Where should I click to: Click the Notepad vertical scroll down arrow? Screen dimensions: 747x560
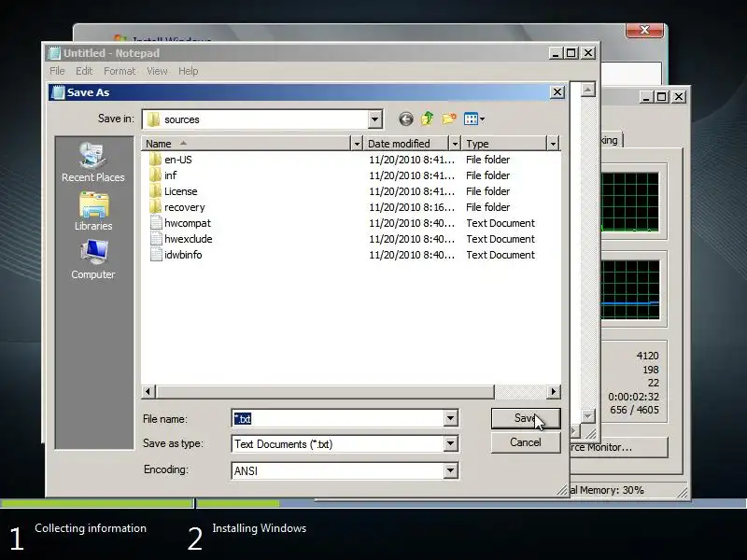588,416
